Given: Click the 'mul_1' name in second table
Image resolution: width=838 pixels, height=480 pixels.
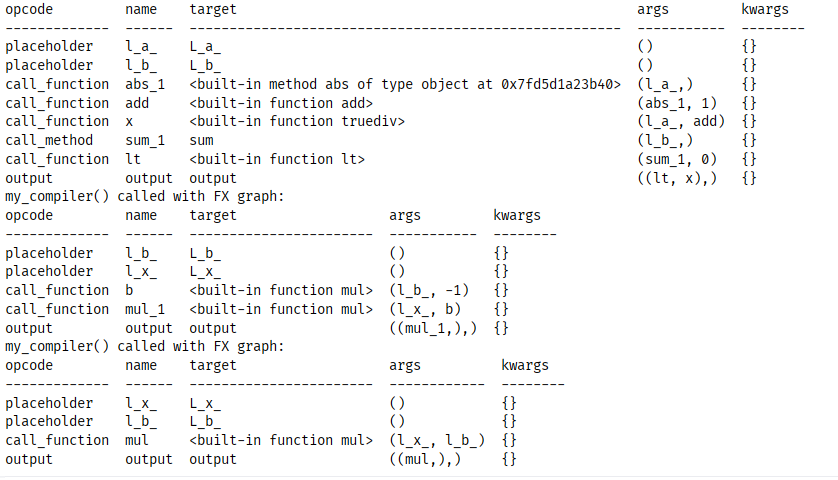Looking at the screenshot, I should click(145, 309).
